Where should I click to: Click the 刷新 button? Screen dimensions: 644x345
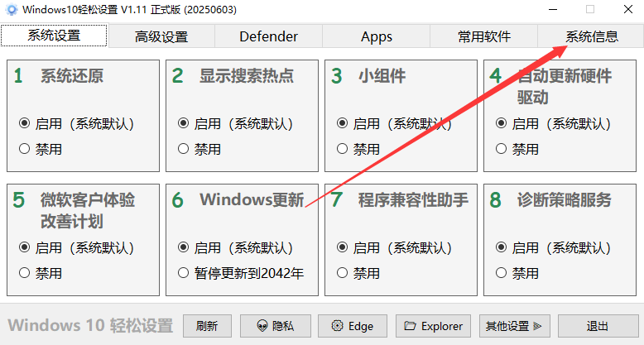click(207, 326)
